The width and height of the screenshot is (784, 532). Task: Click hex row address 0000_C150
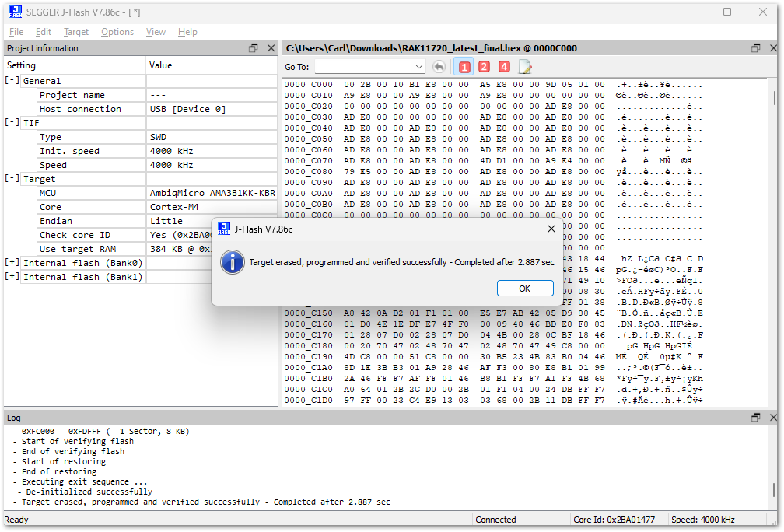point(308,313)
